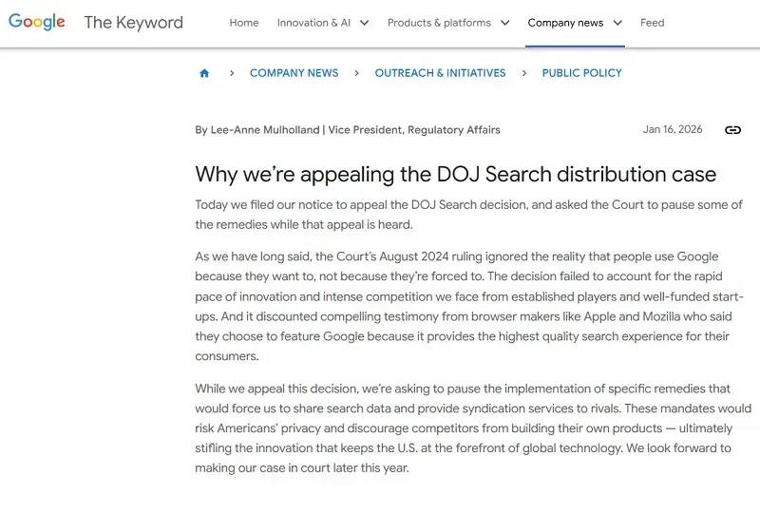The width and height of the screenshot is (760, 532).
Task: Open The Keyword blog title link
Action: click(x=133, y=23)
